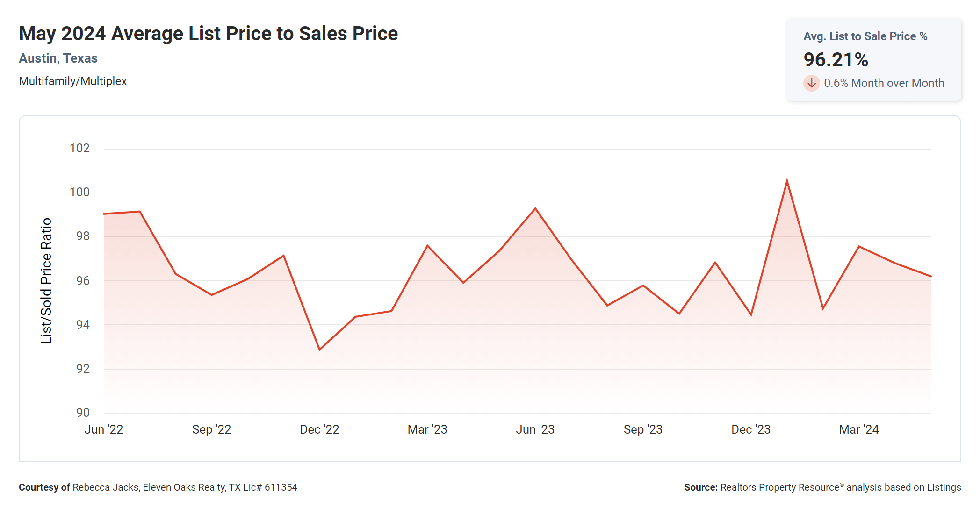This screenshot has height=514, width=980.
Task: Click the chart title 'May 2024 Average List Price'
Action: coord(208,34)
